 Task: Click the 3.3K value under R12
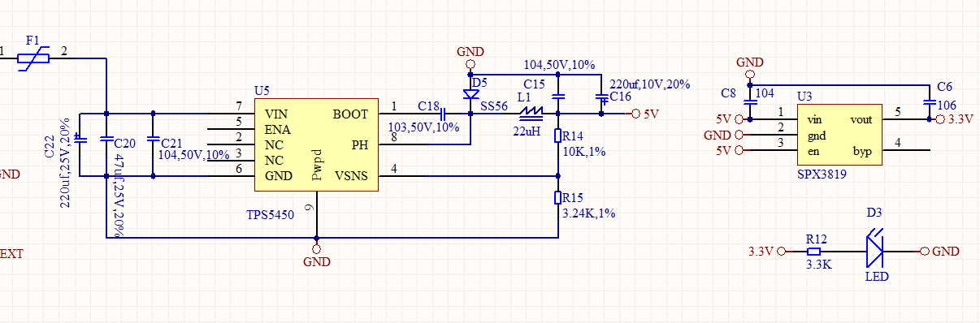coord(818,264)
